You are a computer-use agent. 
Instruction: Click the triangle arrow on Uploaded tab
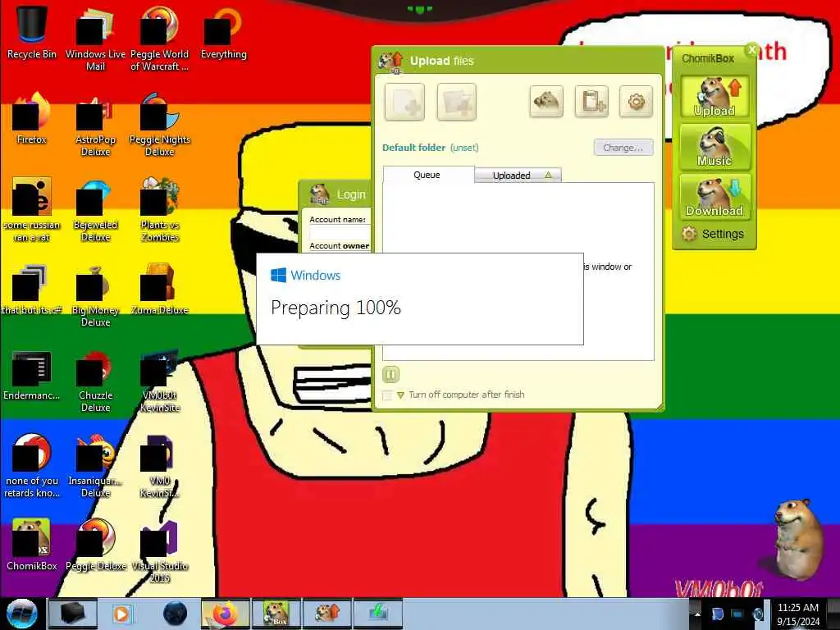pos(548,176)
